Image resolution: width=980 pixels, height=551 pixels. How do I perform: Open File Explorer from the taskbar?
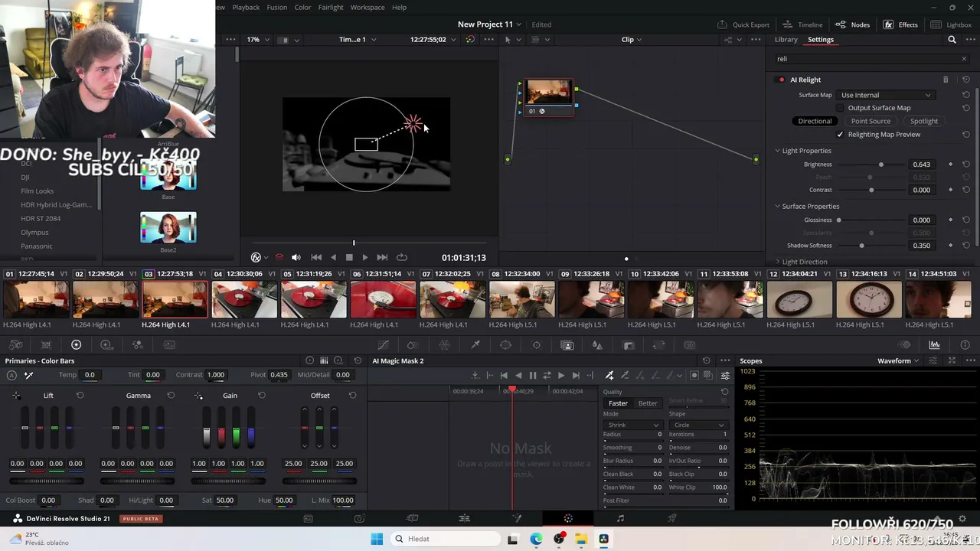[582, 539]
